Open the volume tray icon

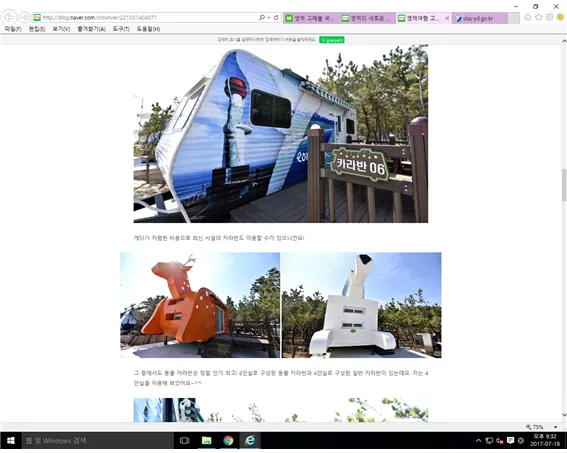(500, 441)
